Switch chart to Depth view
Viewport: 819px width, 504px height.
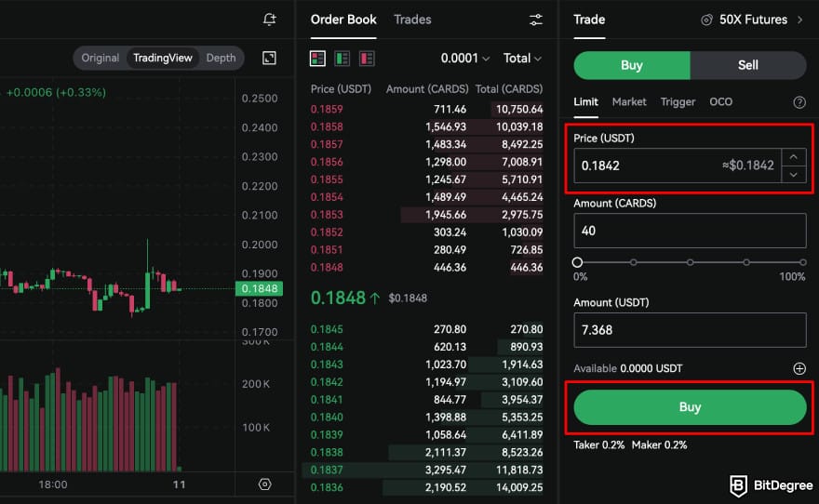pyautogui.click(x=221, y=58)
